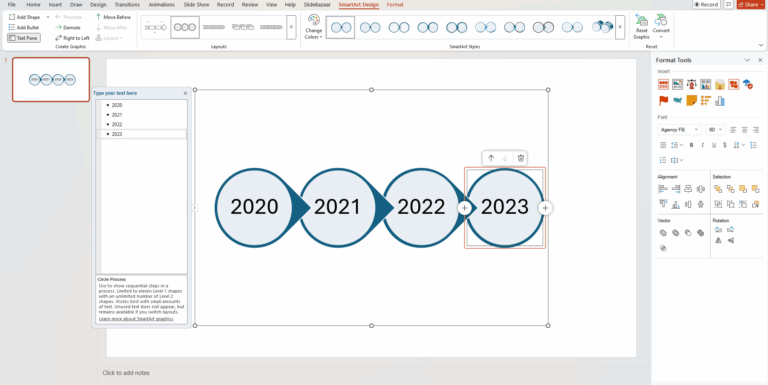Select the 2020 circle shape
Image resolution: width=768 pixels, height=385 pixels.
coord(254,208)
